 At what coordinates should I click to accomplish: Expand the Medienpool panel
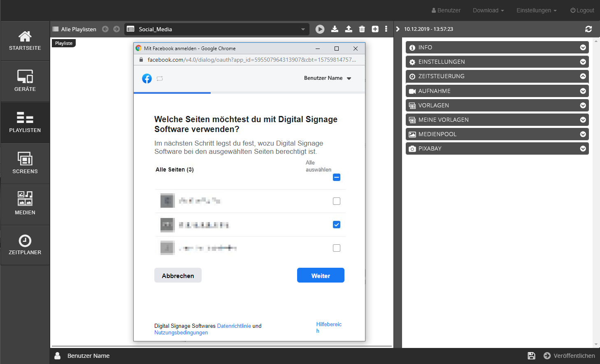pos(497,134)
